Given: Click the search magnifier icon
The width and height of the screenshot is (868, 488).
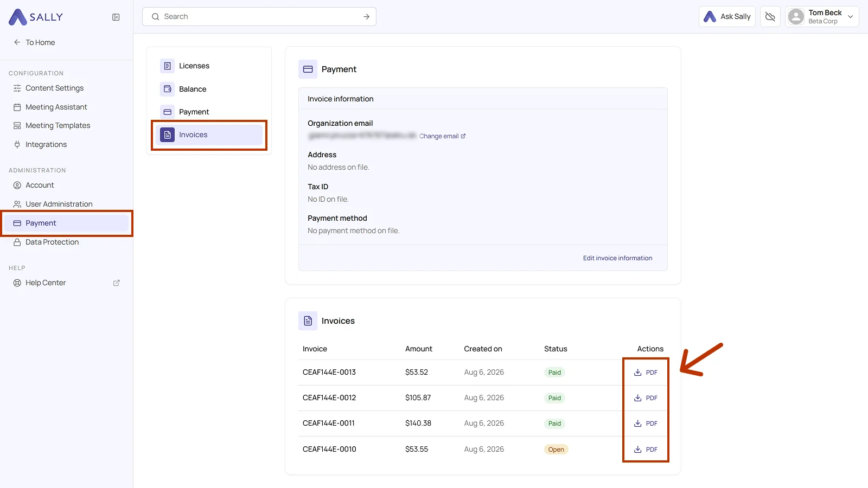Looking at the screenshot, I should pos(155,17).
